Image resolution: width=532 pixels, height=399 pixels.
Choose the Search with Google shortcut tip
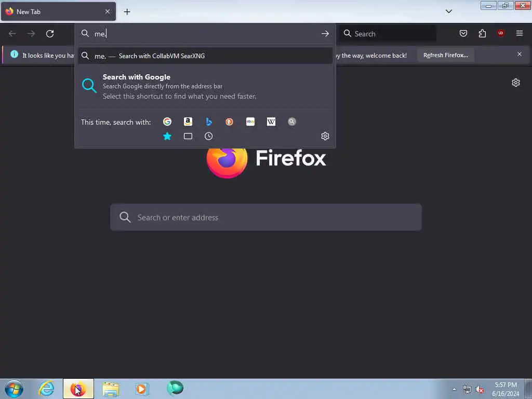tap(205, 86)
